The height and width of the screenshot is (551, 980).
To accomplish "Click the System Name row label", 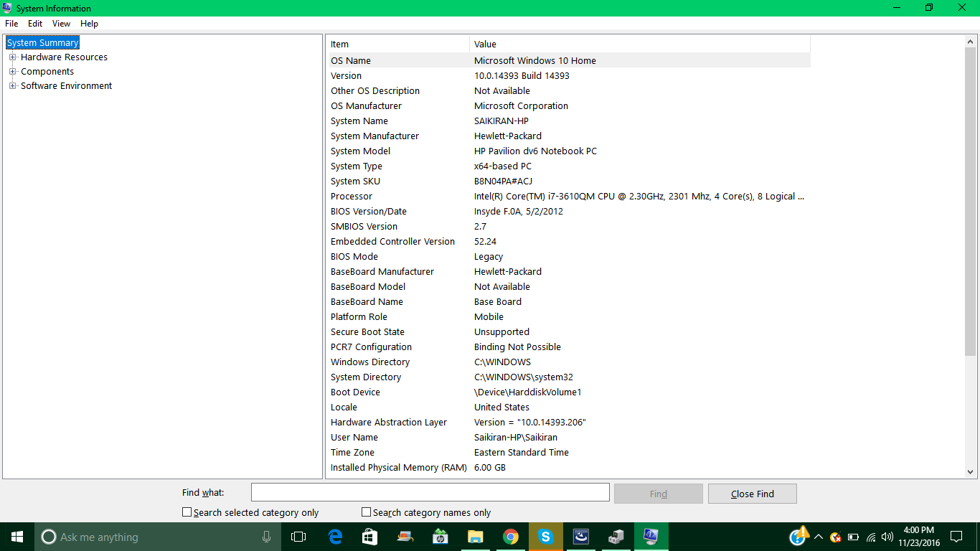I will (x=359, y=121).
